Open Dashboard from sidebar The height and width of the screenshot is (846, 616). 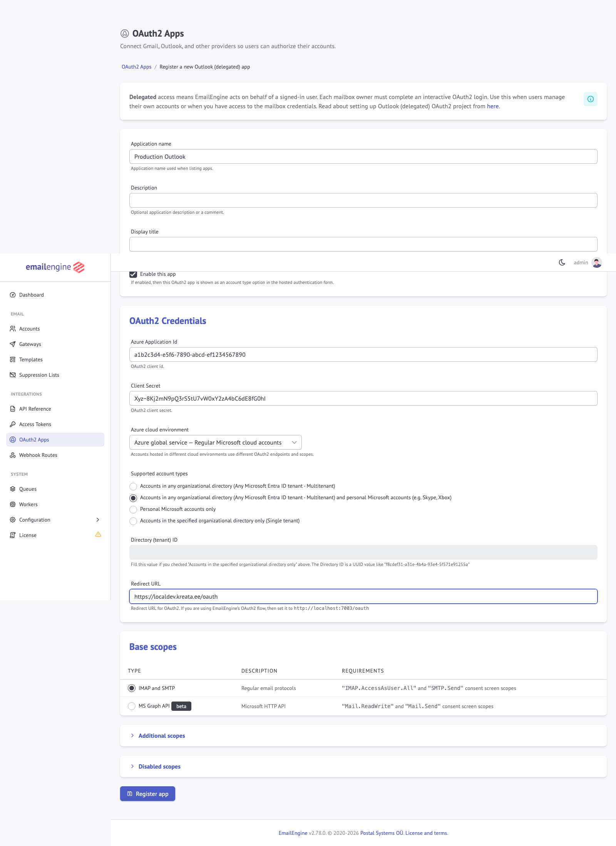click(x=55, y=295)
